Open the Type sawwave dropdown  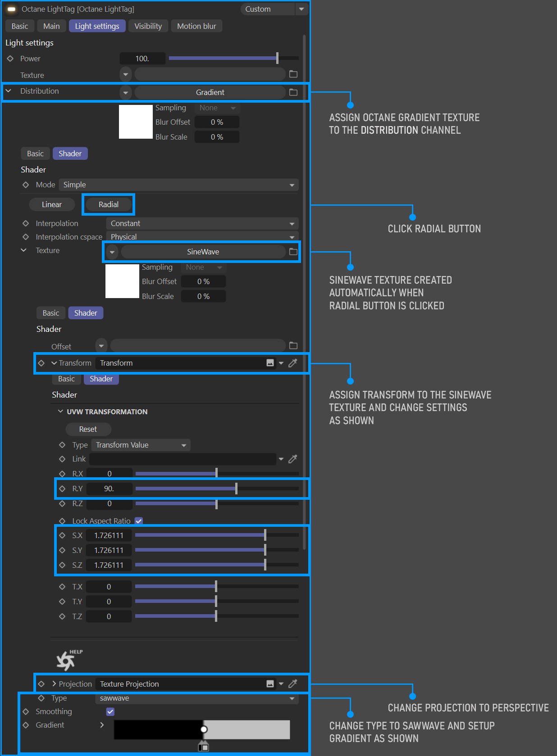point(196,698)
